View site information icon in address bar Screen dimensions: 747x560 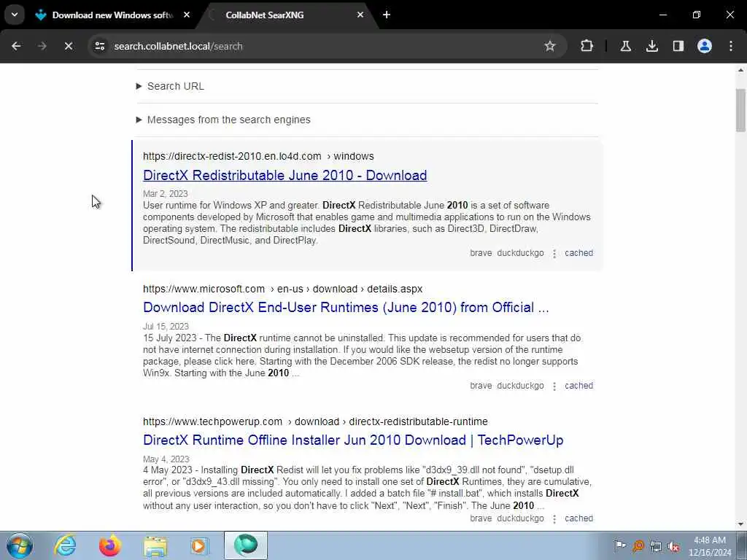(99, 46)
